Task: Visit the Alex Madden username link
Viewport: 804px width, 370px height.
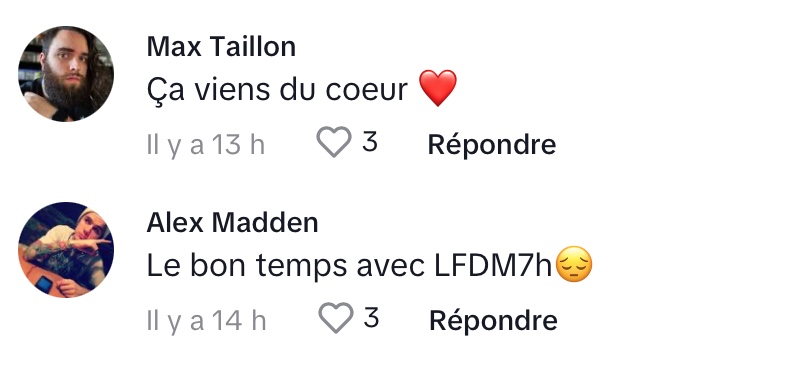Action: coord(232,223)
